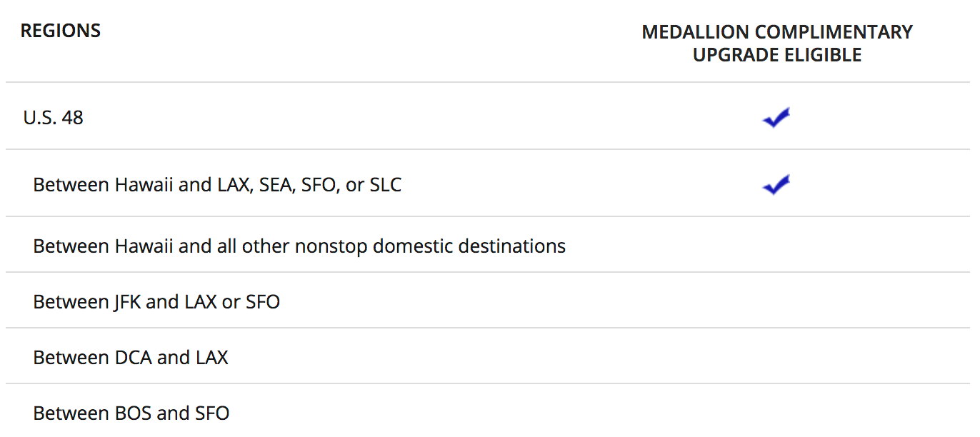Click the empty eligibility cell for all other Hawaii nonstops

click(777, 246)
